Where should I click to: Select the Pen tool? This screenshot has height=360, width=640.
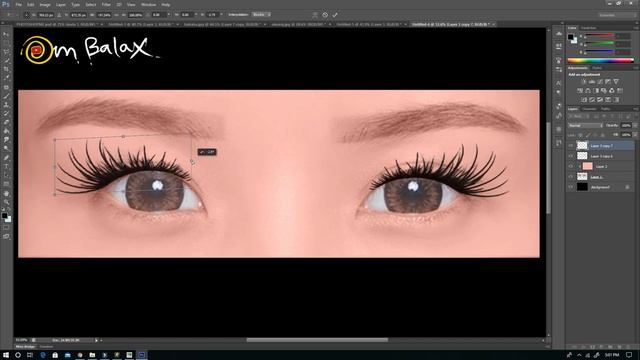click(x=6, y=158)
